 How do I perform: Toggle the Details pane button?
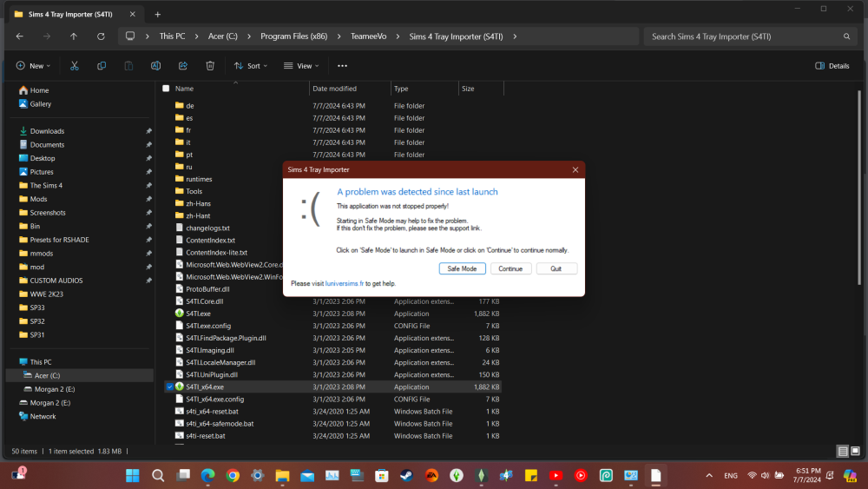832,66
